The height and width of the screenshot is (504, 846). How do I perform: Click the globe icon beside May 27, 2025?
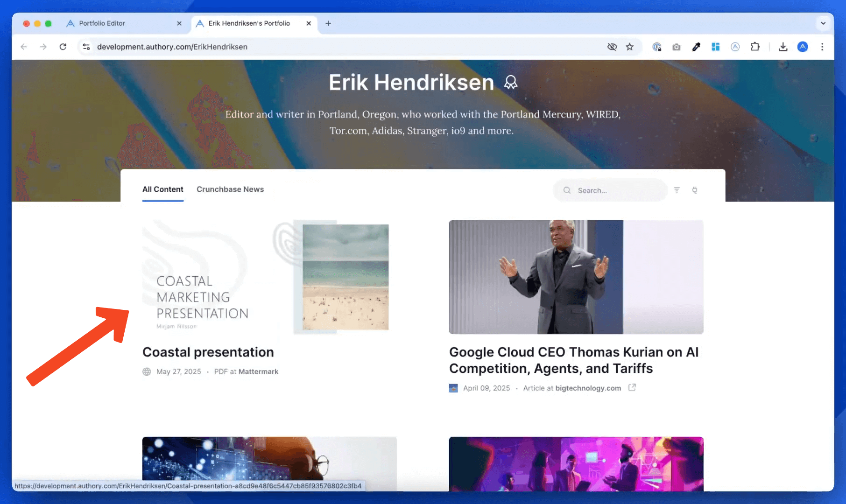(147, 371)
